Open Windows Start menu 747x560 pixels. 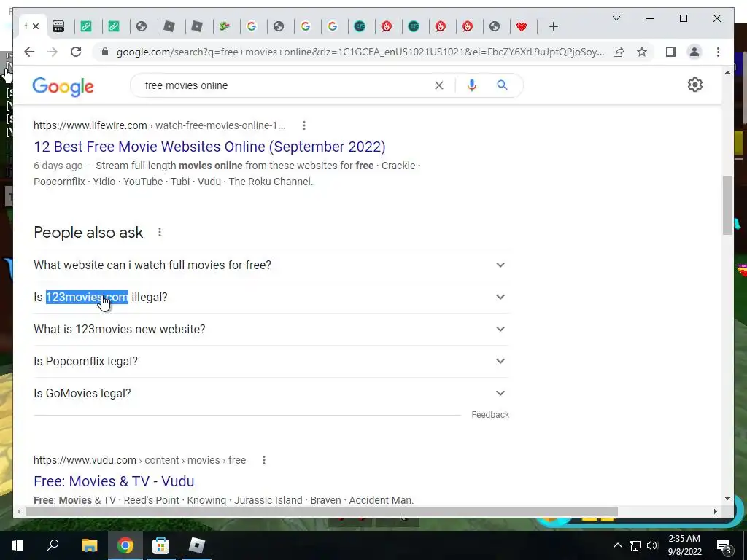click(18, 545)
